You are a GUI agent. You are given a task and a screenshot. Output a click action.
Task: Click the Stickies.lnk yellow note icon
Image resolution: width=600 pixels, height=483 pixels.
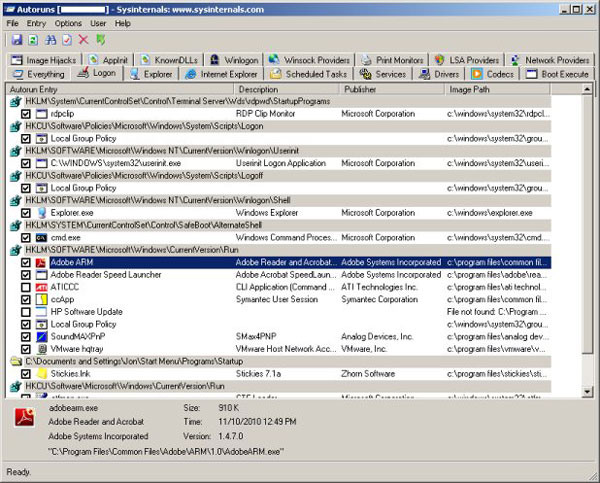pyautogui.click(x=41, y=374)
